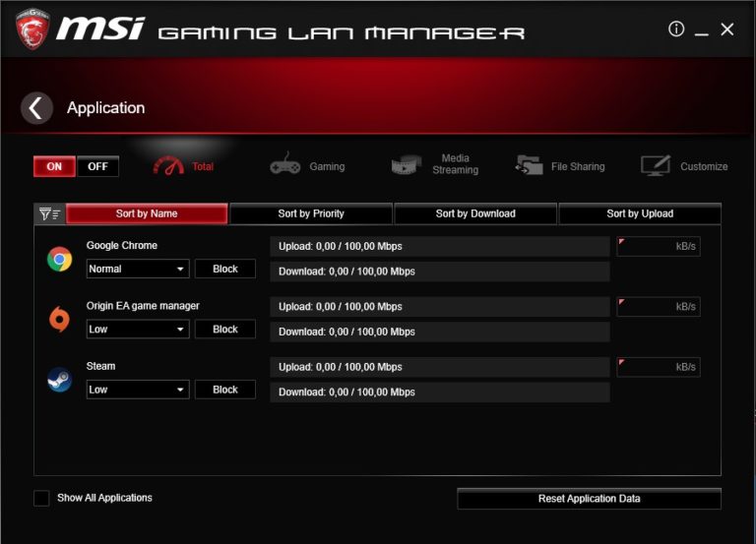Click the Origin EA app icon
The image size is (756, 544).
coord(59,319)
